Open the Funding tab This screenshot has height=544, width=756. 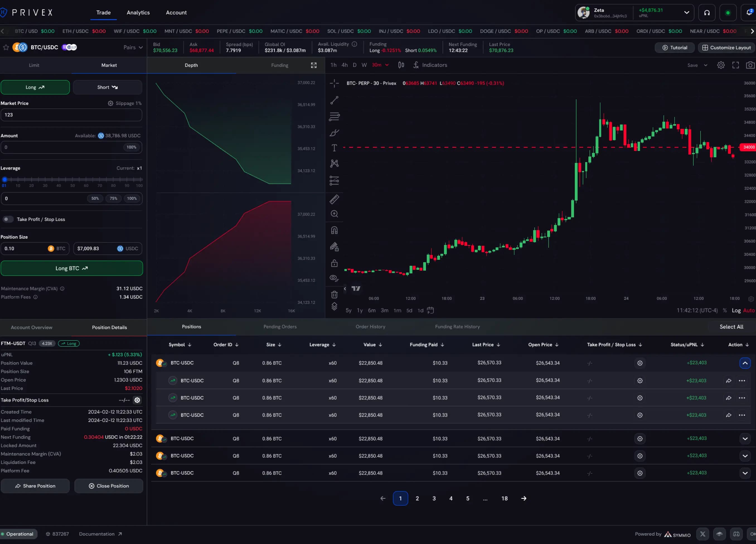[x=279, y=65]
